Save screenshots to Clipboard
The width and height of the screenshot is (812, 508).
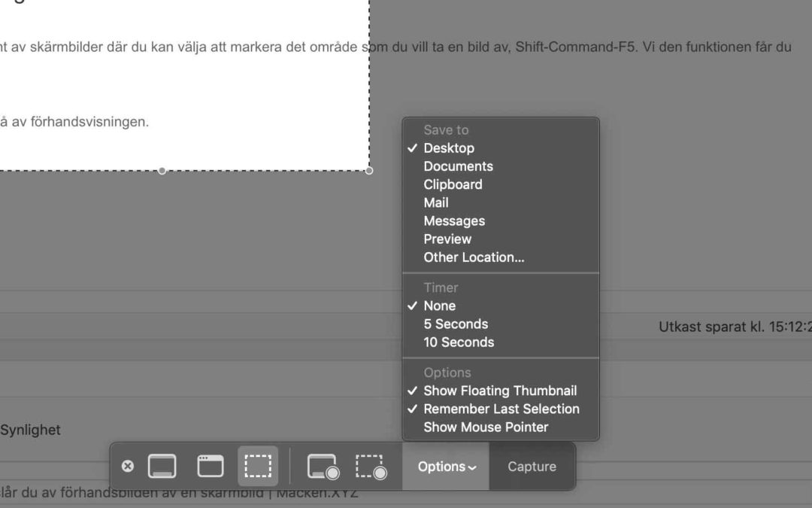pyautogui.click(x=453, y=184)
